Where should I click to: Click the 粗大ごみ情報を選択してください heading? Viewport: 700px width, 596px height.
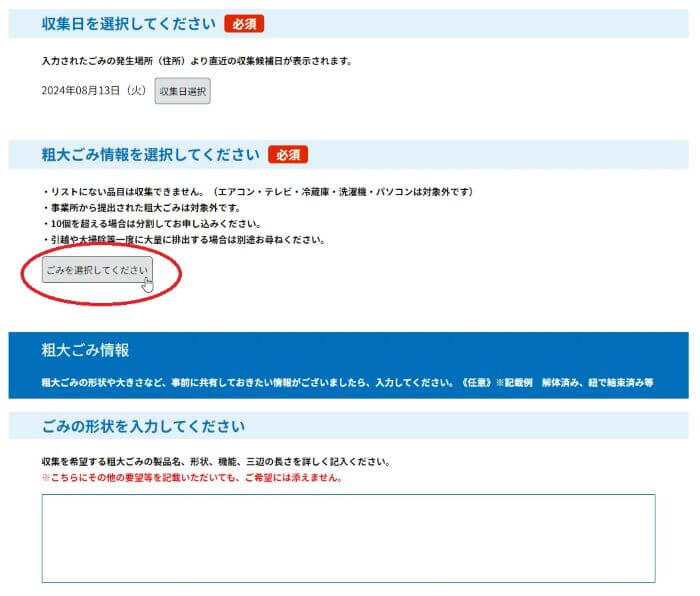150,155
